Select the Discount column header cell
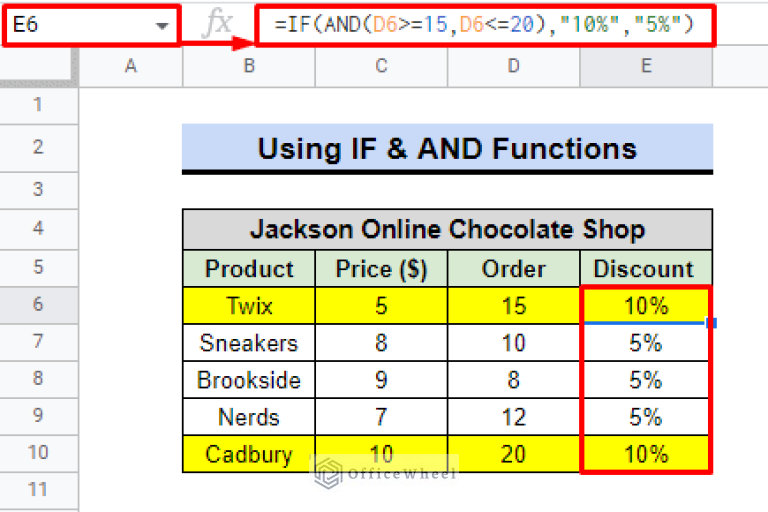Screen dimensions: 768x512 click(645, 268)
